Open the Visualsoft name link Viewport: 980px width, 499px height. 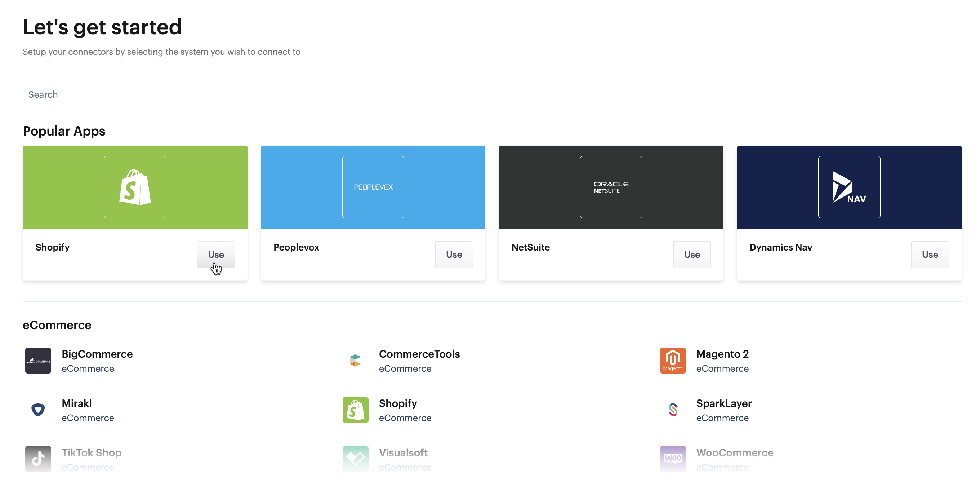pyautogui.click(x=403, y=452)
